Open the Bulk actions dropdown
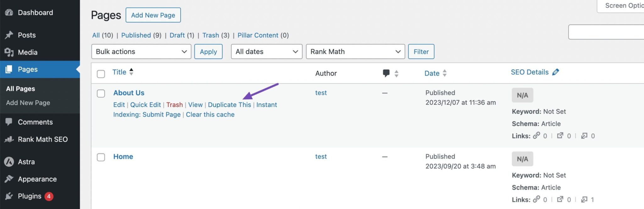This screenshot has width=644, height=209. [x=141, y=52]
